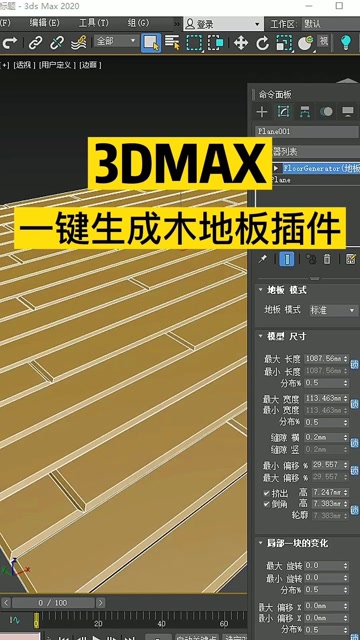The width and height of the screenshot is (360, 640).
Task: Toggle the 挤出 extrude checkbox
Action: point(267,493)
